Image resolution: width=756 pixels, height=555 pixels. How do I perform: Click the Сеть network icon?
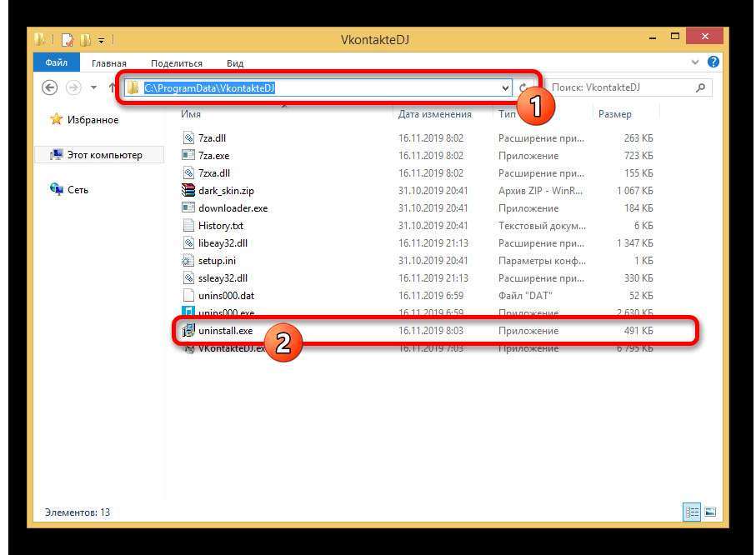[57, 189]
